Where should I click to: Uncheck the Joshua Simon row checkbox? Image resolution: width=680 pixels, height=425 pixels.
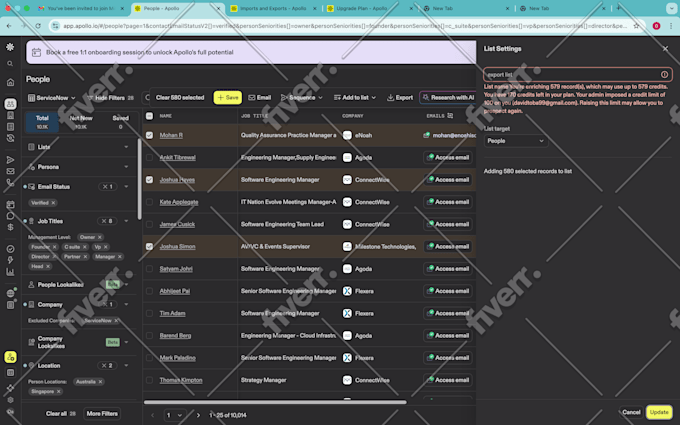tap(149, 246)
